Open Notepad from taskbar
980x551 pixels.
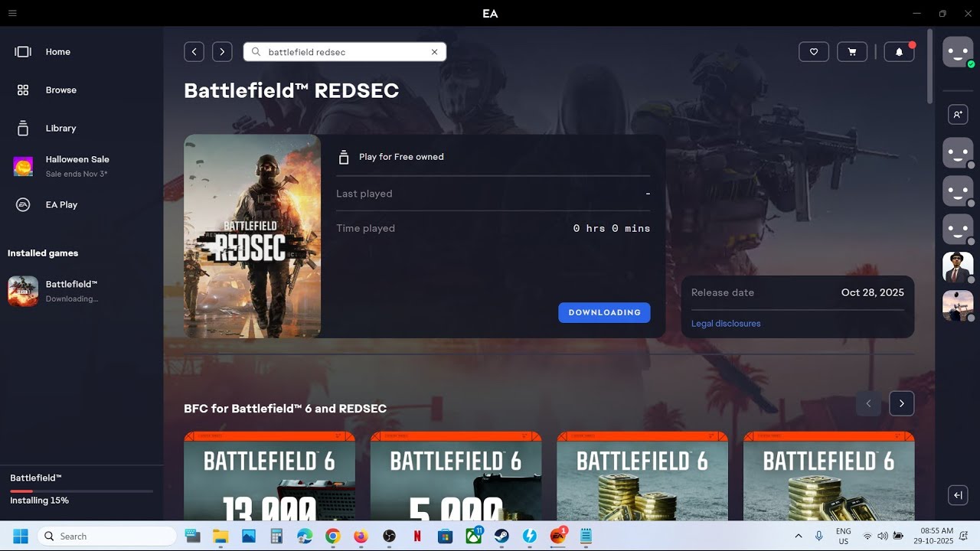(586, 536)
